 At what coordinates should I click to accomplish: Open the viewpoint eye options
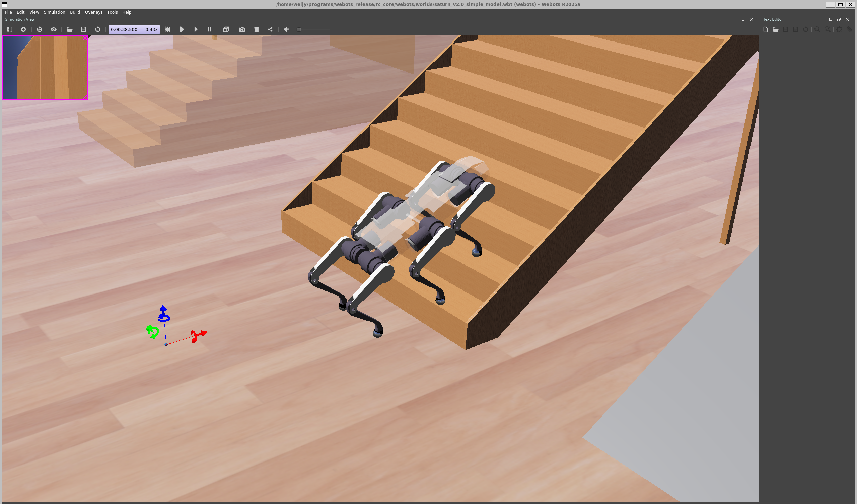[x=53, y=29]
